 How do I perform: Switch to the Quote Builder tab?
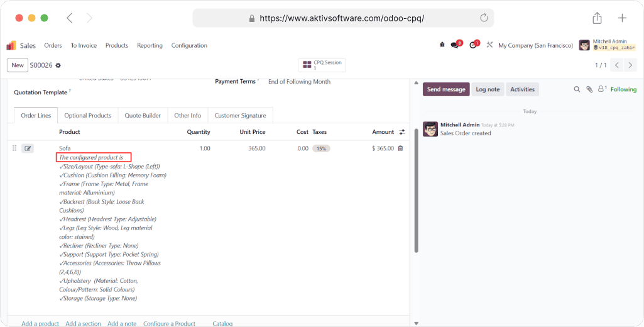tap(143, 116)
